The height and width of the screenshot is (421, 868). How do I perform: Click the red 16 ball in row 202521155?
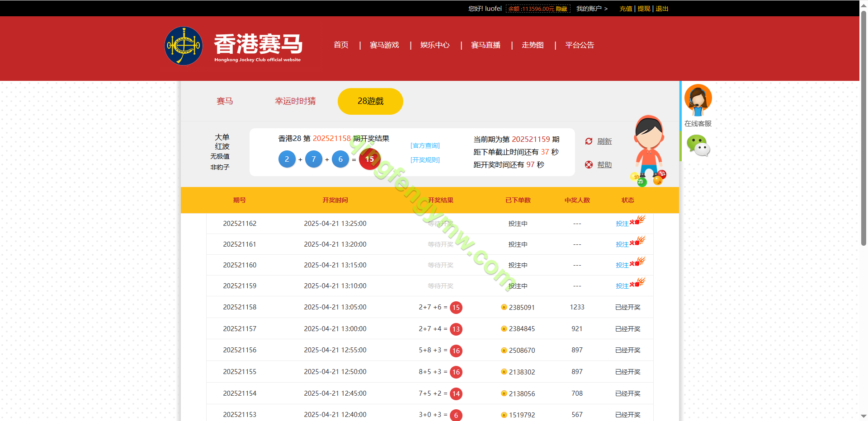456,372
